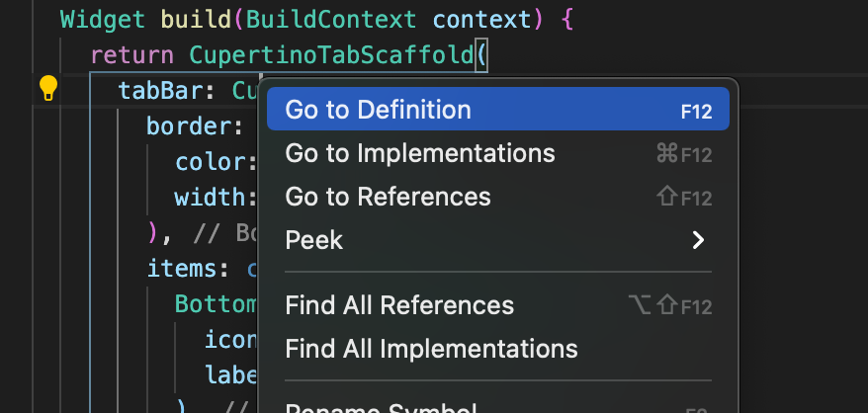The image size is (868, 413).
Task: Select Go to References menu entry
Action: (497, 197)
